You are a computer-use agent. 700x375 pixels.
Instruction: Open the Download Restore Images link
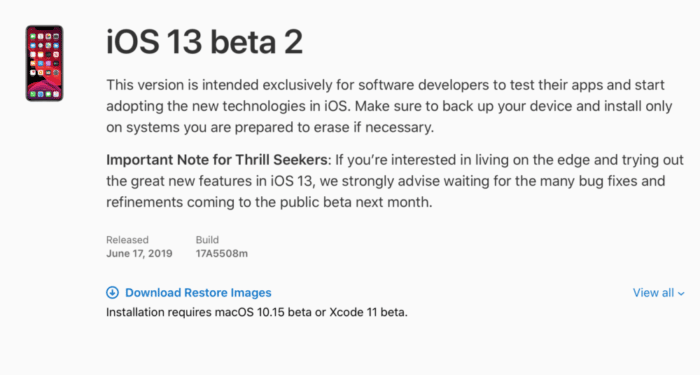coord(198,292)
